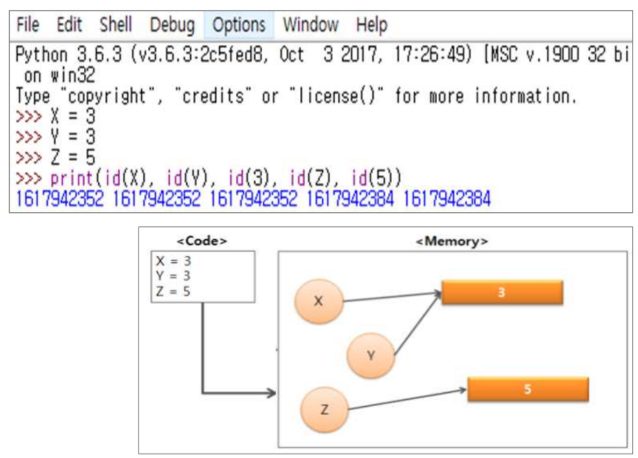Open the Window menu
This screenshot has height=458, width=638.
311,25
